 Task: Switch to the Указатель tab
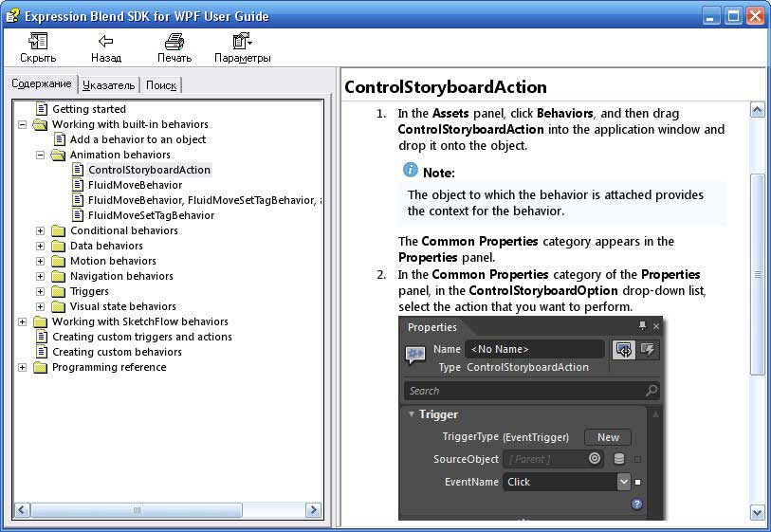[x=109, y=85]
